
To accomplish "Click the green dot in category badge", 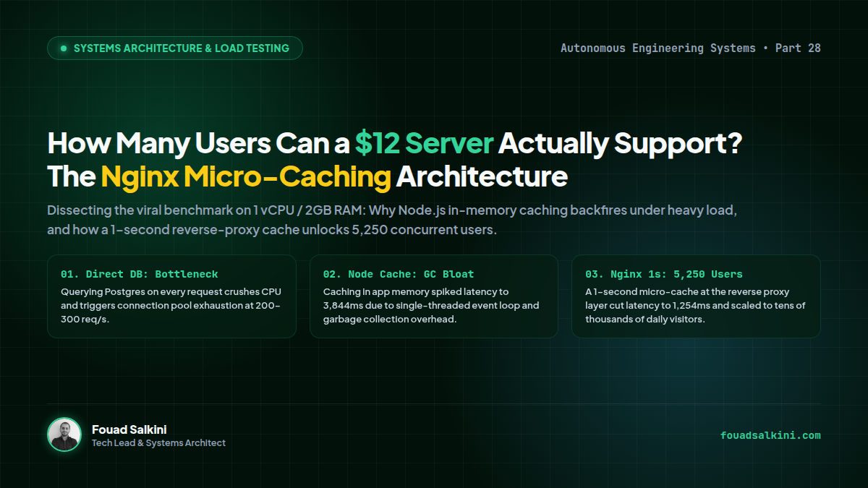I will (x=64, y=48).
